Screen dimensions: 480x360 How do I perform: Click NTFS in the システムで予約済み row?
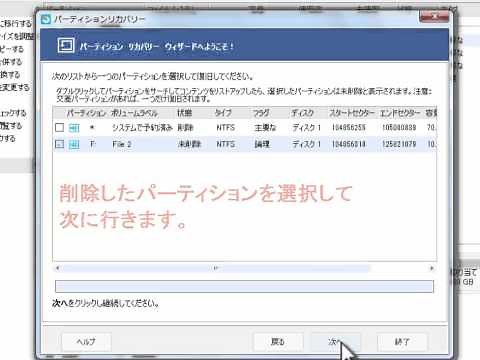[226, 127]
